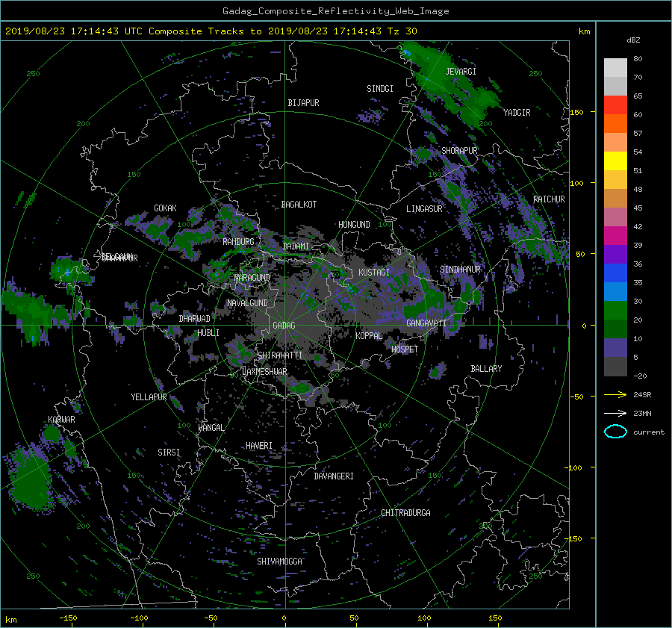Pick the -20 dBZ dark gray swatch
672x628 pixels.
[x=615, y=367]
